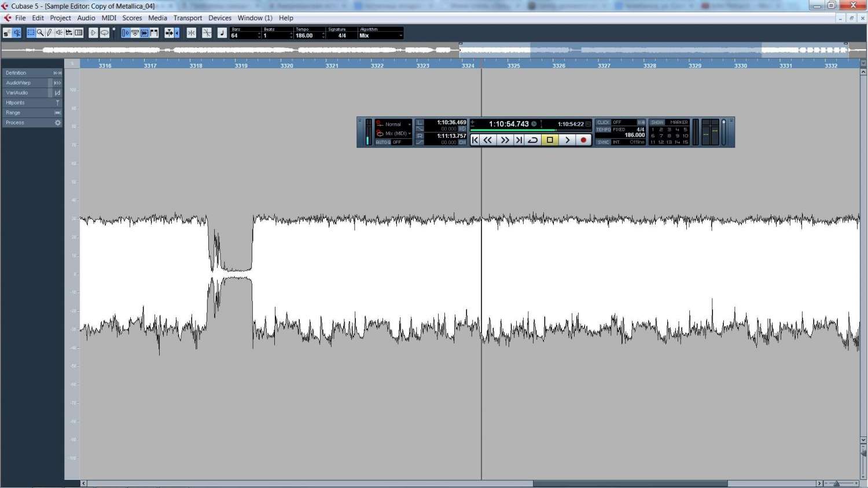The image size is (868, 488).
Task: Click the Audition play icon in toolbar
Action: (93, 33)
